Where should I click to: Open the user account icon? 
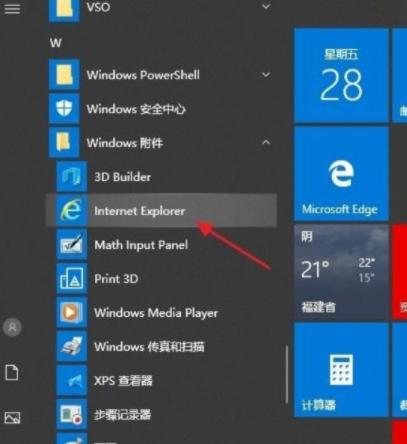(x=12, y=327)
